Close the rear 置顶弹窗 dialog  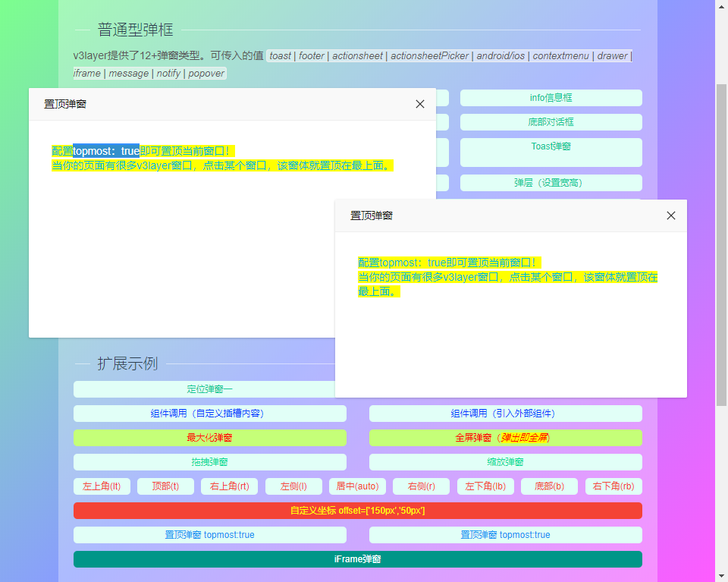click(420, 104)
